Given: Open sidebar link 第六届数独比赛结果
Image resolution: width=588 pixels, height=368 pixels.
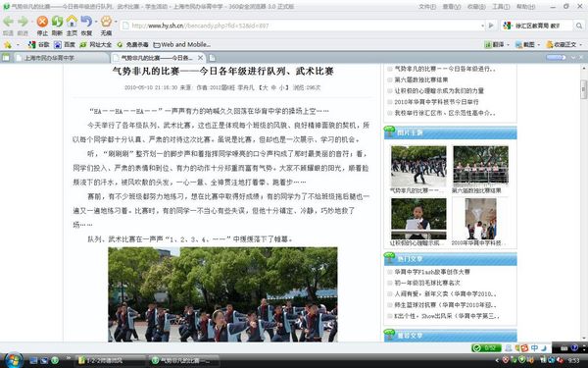Looking at the screenshot, I should coord(421,79).
